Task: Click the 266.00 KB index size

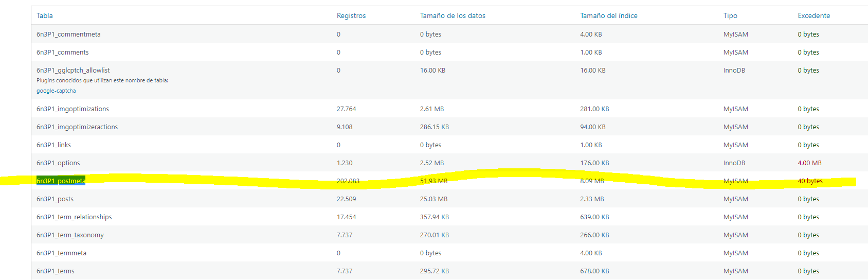Action: click(594, 235)
